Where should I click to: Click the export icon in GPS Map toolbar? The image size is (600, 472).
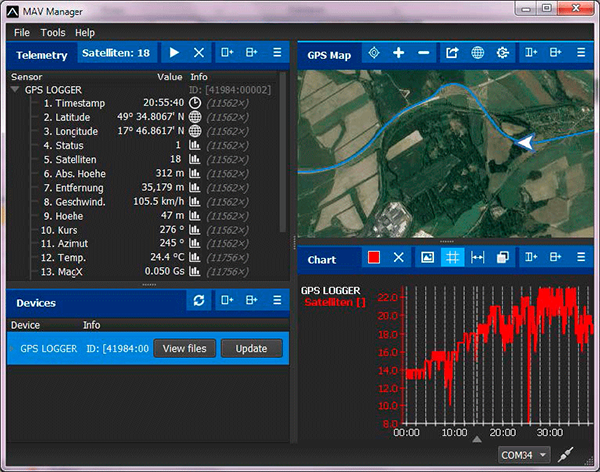pos(452,53)
